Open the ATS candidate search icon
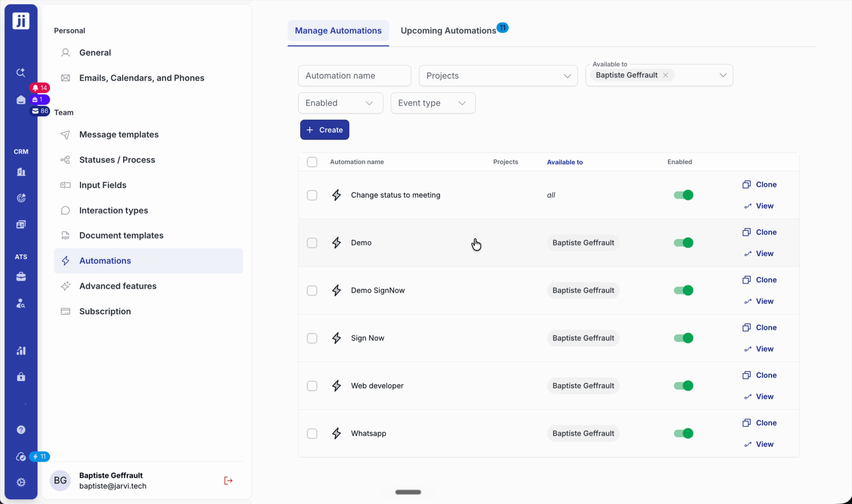This screenshot has width=852, height=504. coord(21,303)
